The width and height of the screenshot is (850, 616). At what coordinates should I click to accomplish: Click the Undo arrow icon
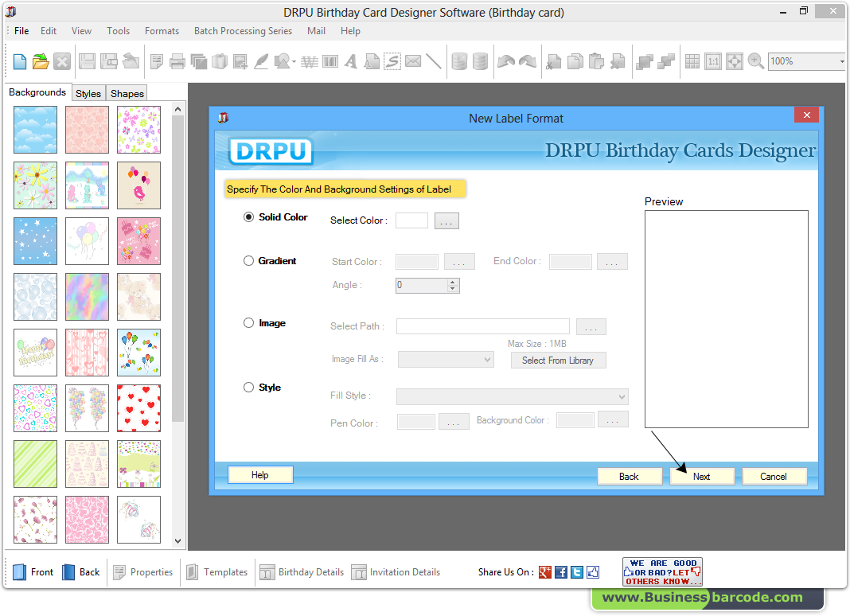click(x=505, y=61)
